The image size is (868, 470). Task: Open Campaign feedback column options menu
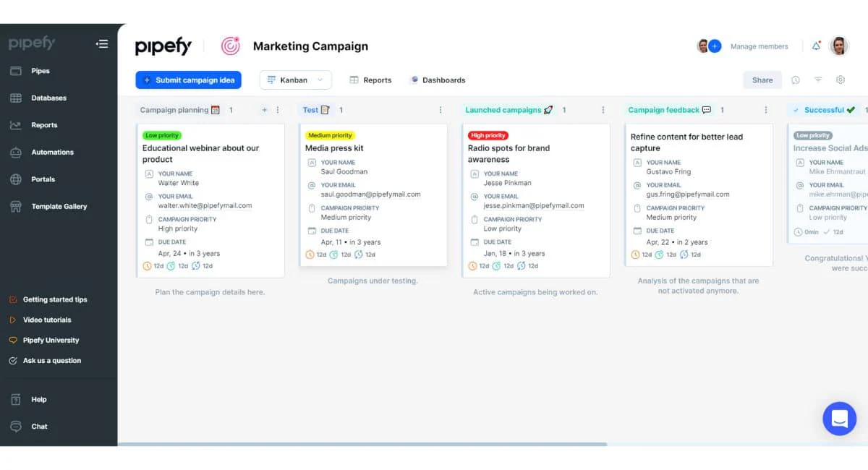tap(766, 110)
